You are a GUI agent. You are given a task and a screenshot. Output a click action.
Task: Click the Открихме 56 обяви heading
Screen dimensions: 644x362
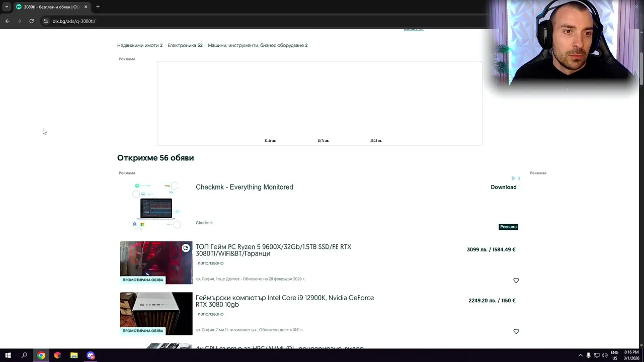[155, 158]
